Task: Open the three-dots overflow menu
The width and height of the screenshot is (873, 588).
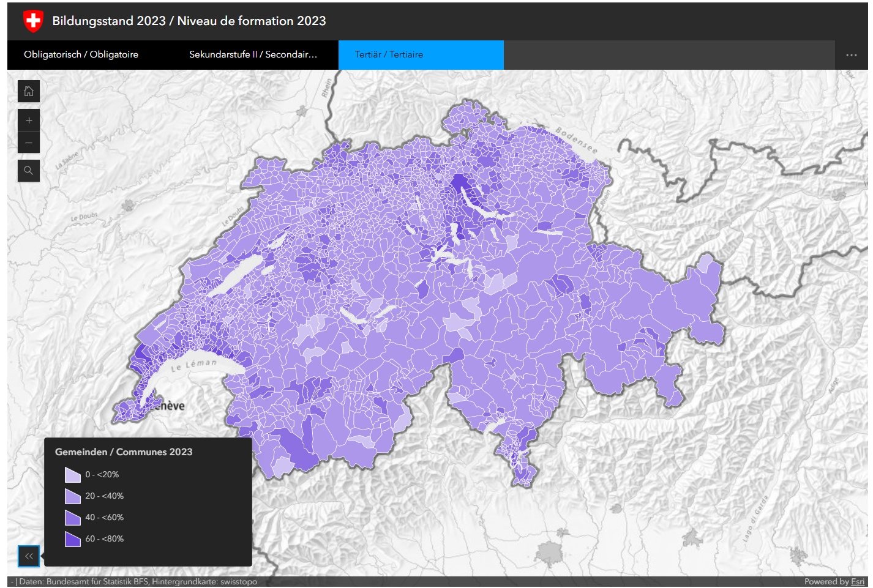Action: (x=851, y=55)
